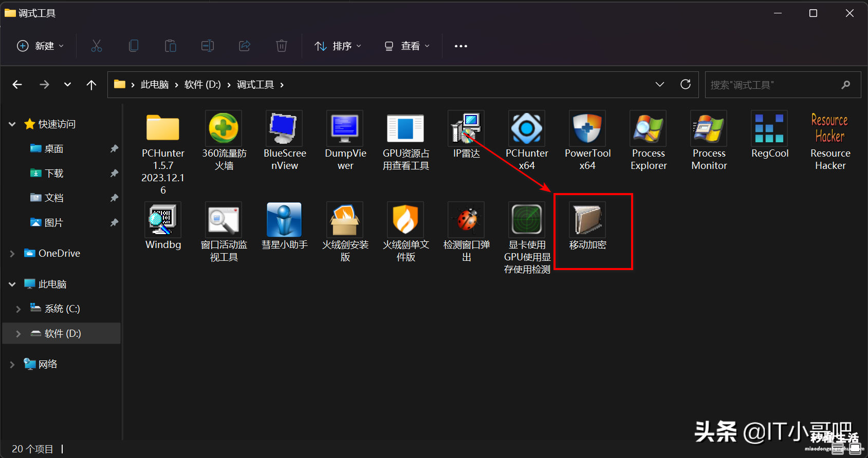Viewport: 868px width, 458px height.
Task: Go up one folder level
Action: [91, 85]
